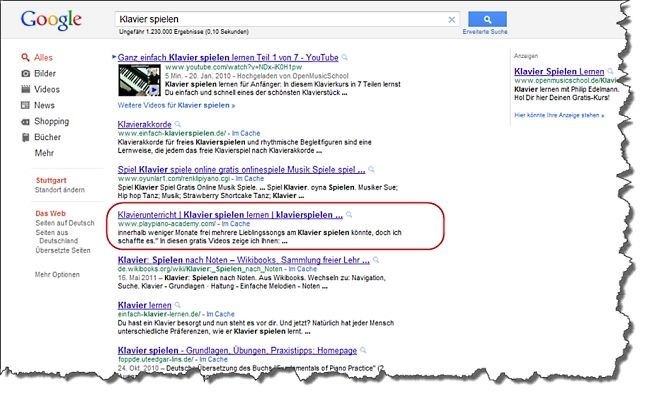
Task: Click the red Alles magnifier icon
Action: tap(25, 57)
